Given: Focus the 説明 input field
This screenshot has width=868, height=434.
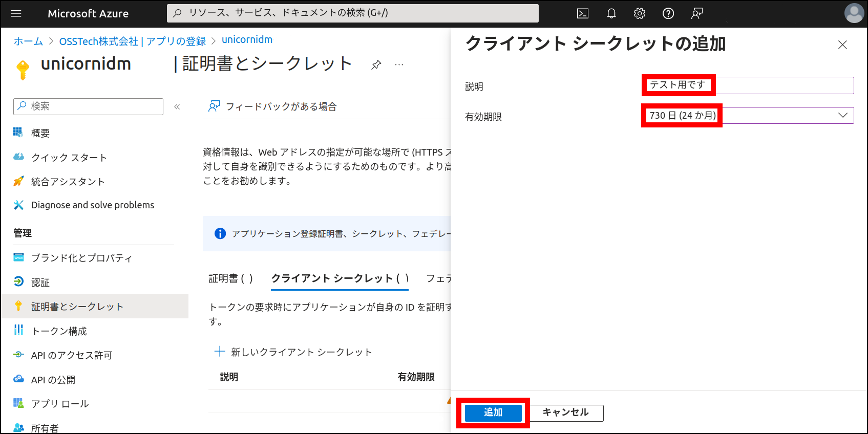Looking at the screenshot, I should coord(749,85).
